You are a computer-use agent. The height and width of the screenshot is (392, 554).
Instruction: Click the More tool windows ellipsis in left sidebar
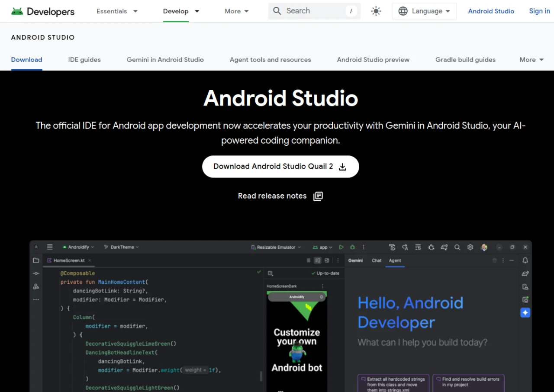tap(36, 299)
